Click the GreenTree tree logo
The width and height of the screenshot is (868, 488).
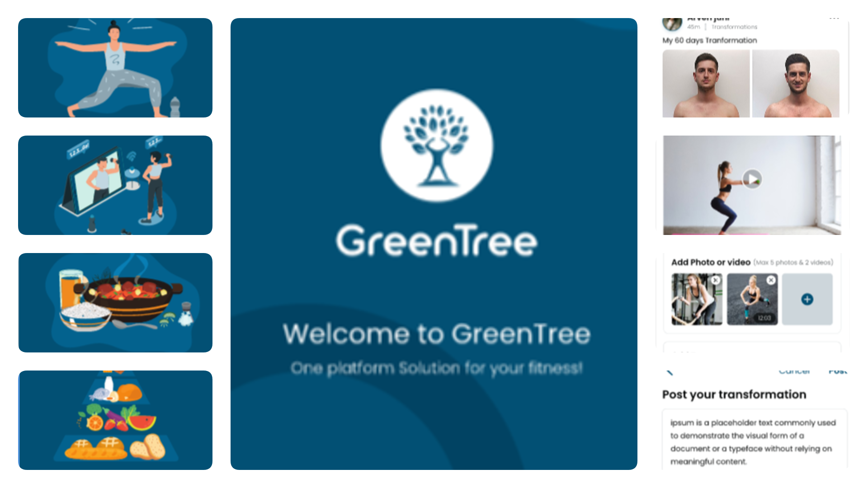coord(437,145)
